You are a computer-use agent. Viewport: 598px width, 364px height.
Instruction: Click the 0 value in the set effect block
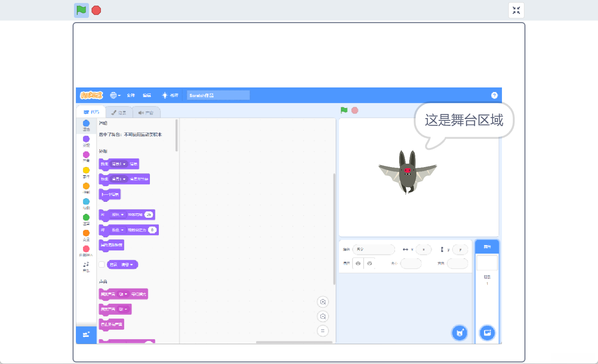[152, 230]
